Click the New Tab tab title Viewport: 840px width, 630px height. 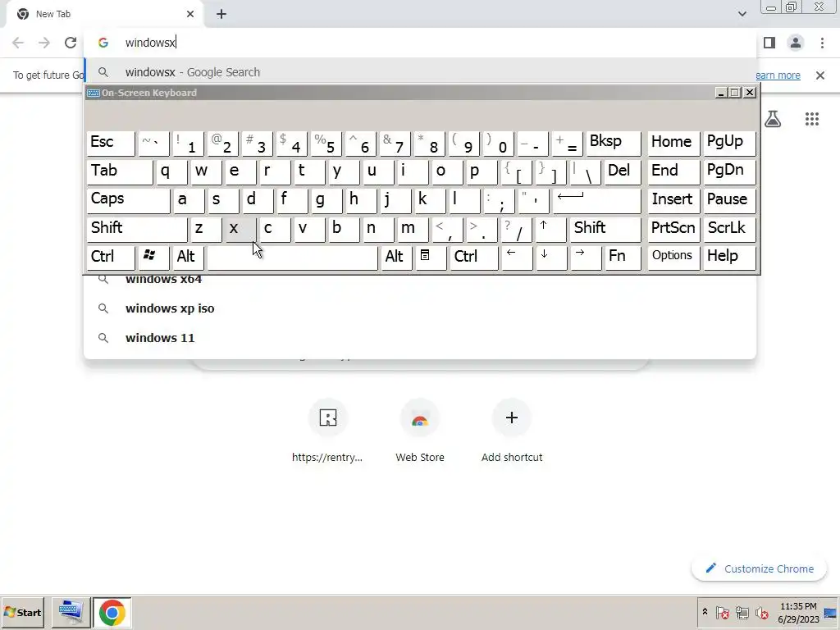click(x=53, y=14)
